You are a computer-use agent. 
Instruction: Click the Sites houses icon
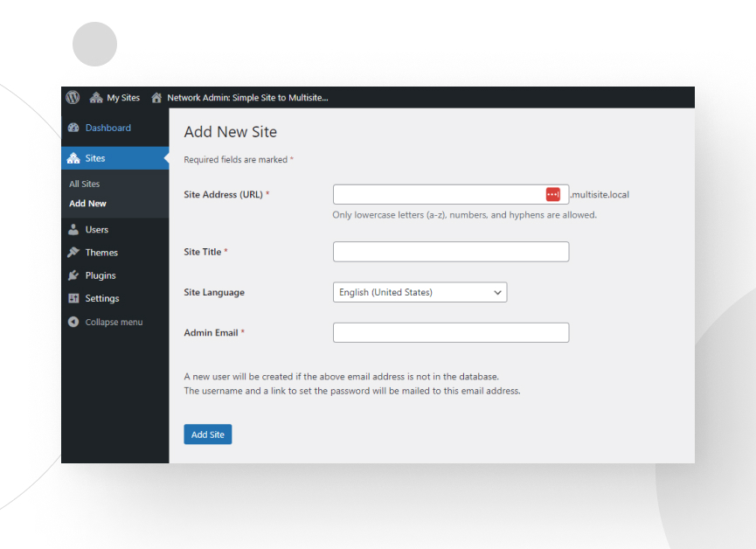tap(73, 158)
